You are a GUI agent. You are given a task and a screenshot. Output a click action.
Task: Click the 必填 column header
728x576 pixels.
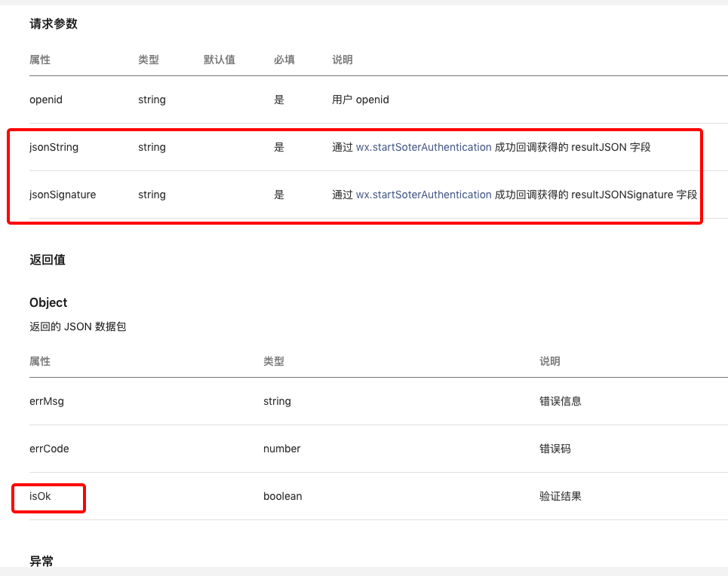(284, 60)
